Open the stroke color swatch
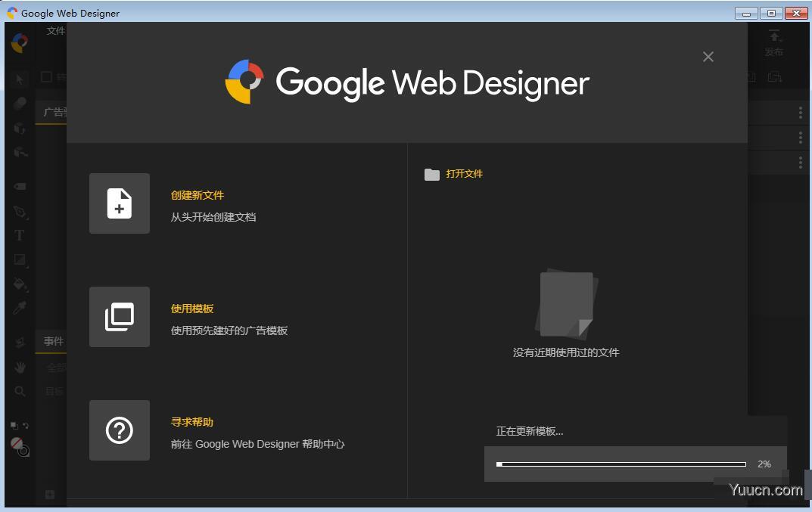This screenshot has height=512, width=812. click(23, 451)
